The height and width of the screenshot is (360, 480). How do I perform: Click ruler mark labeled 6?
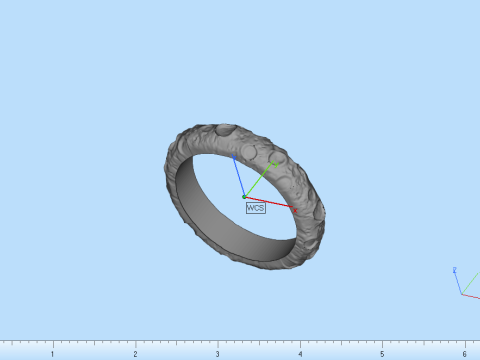[464, 354]
